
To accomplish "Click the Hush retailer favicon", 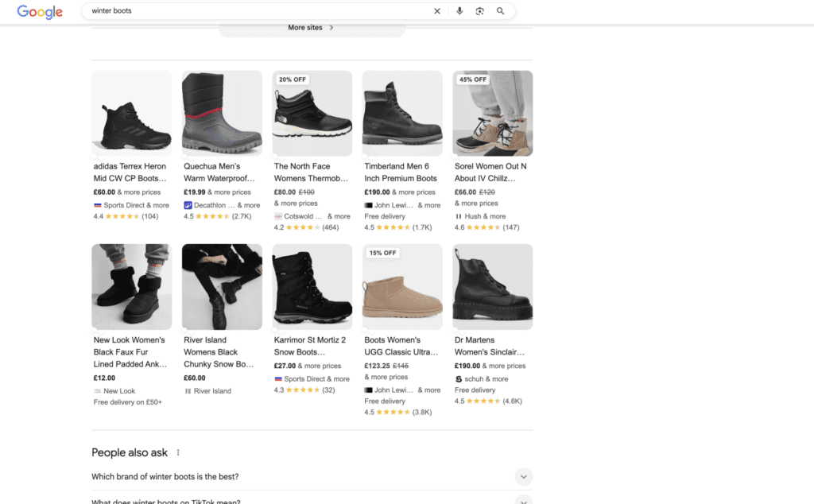I will click(x=458, y=215).
